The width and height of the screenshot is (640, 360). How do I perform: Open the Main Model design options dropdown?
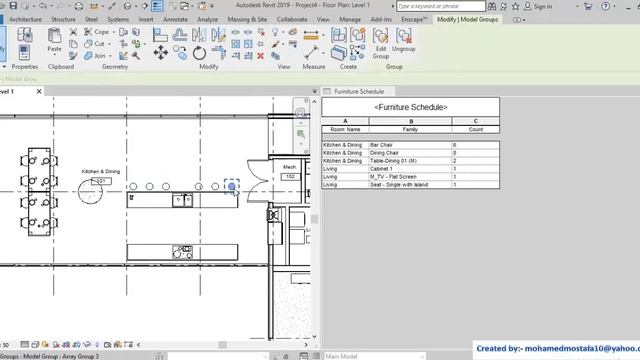(375, 356)
